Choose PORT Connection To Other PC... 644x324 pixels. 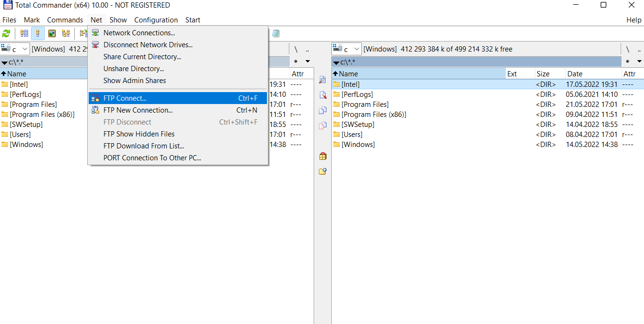coord(178,158)
